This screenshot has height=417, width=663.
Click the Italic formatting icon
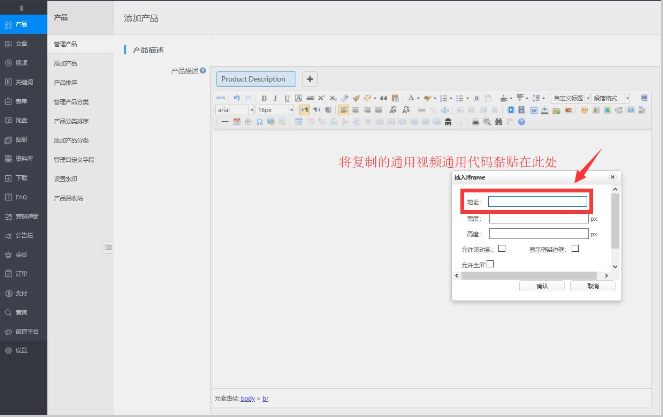tap(275, 98)
